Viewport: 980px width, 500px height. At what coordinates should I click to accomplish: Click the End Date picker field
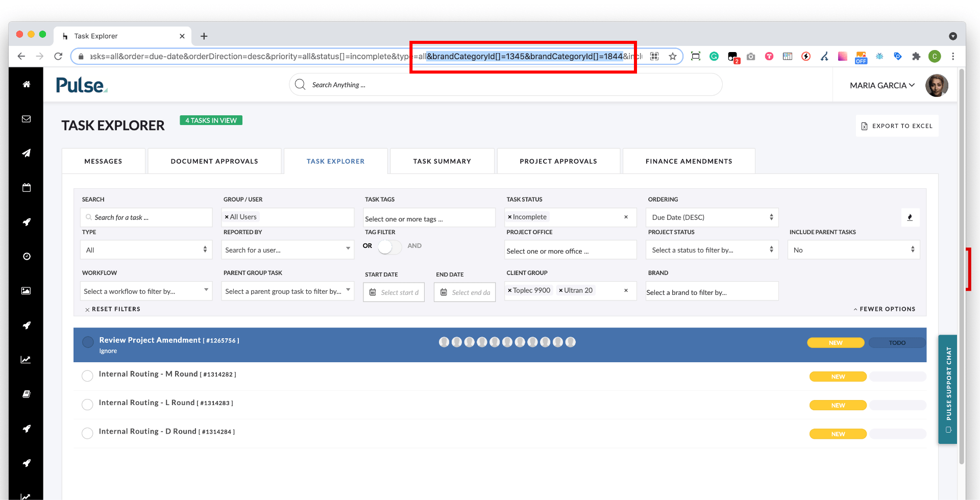tap(464, 292)
